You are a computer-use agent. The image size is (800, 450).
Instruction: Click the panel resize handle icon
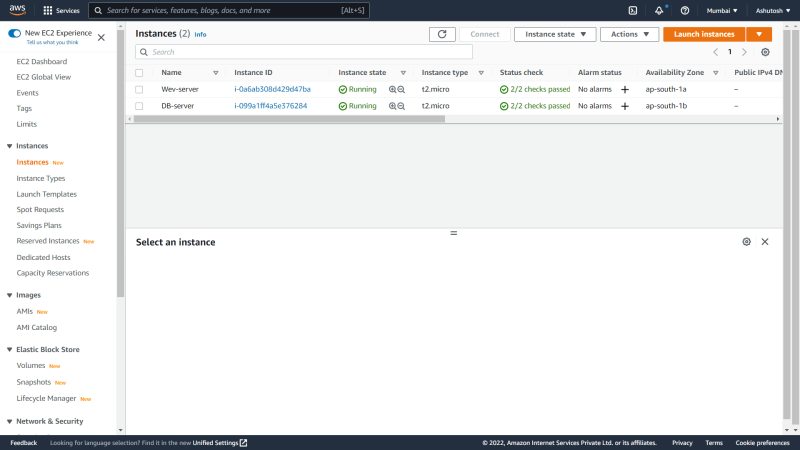point(454,233)
